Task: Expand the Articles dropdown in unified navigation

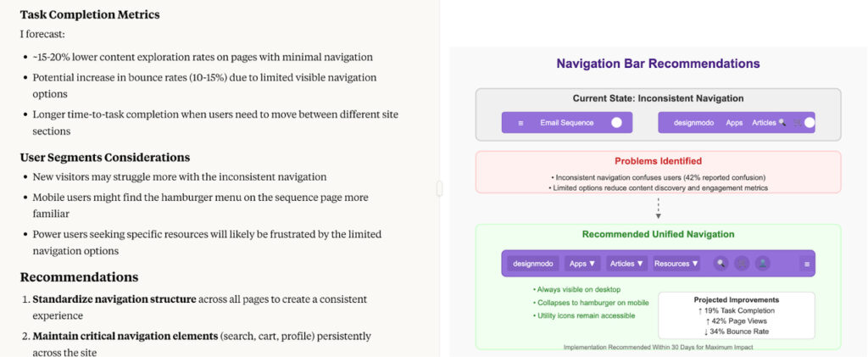Action: tap(627, 264)
